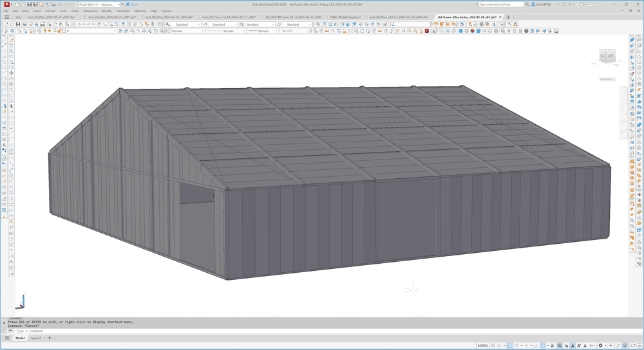Select the Pan hand tool icon

(99, 24)
